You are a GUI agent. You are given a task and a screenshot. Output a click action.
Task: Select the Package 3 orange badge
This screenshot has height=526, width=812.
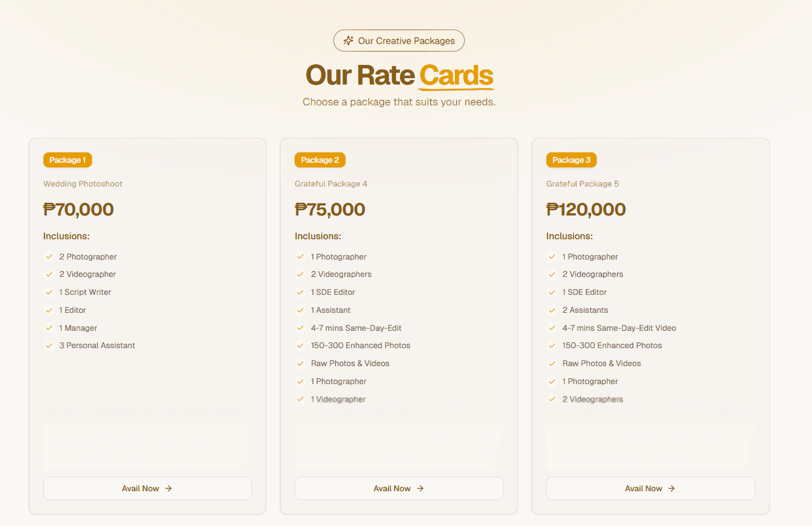pyautogui.click(x=571, y=160)
